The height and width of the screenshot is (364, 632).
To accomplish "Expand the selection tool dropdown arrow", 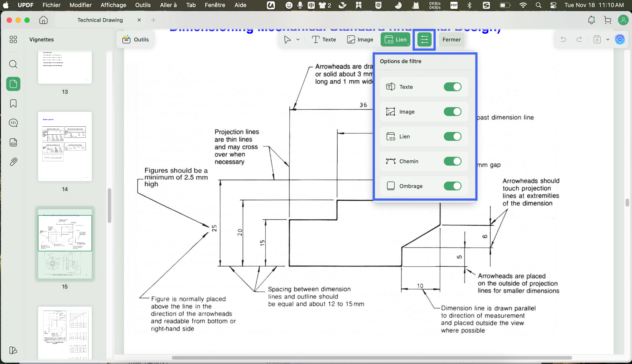I will pyautogui.click(x=298, y=39).
